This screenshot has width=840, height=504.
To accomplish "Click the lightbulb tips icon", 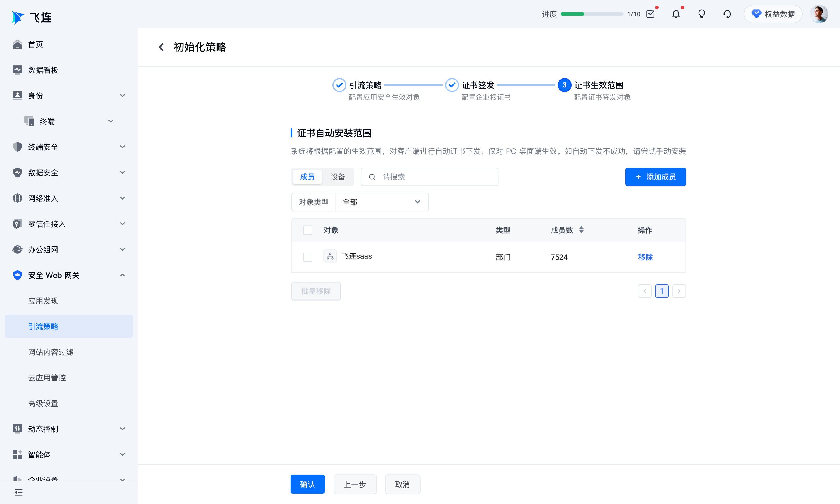I will [702, 14].
